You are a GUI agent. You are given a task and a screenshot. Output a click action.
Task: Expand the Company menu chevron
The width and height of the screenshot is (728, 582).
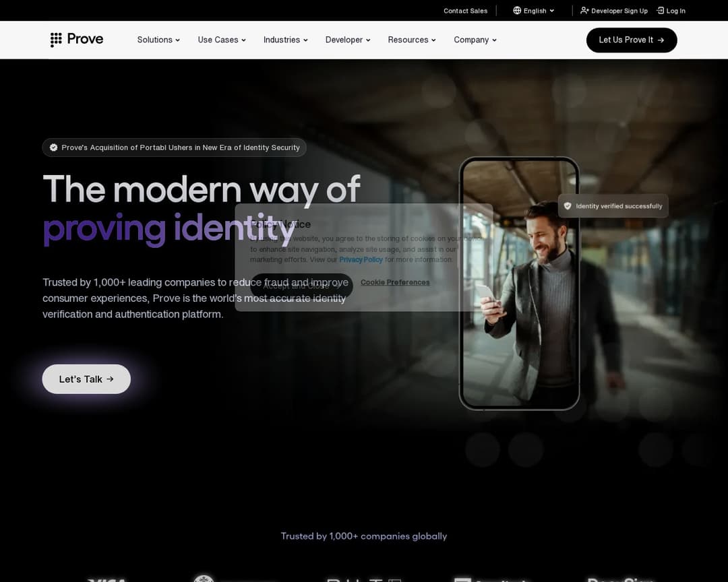pyautogui.click(x=495, y=40)
